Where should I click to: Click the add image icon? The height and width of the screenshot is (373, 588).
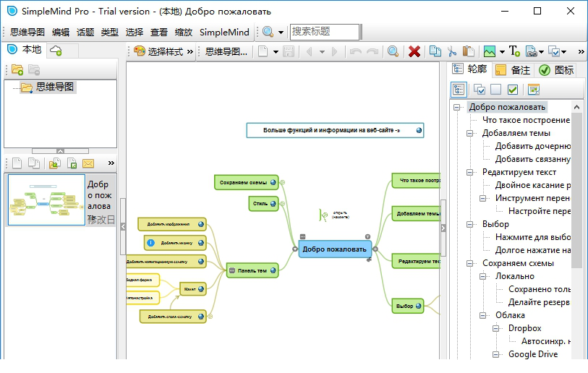click(x=490, y=51)
